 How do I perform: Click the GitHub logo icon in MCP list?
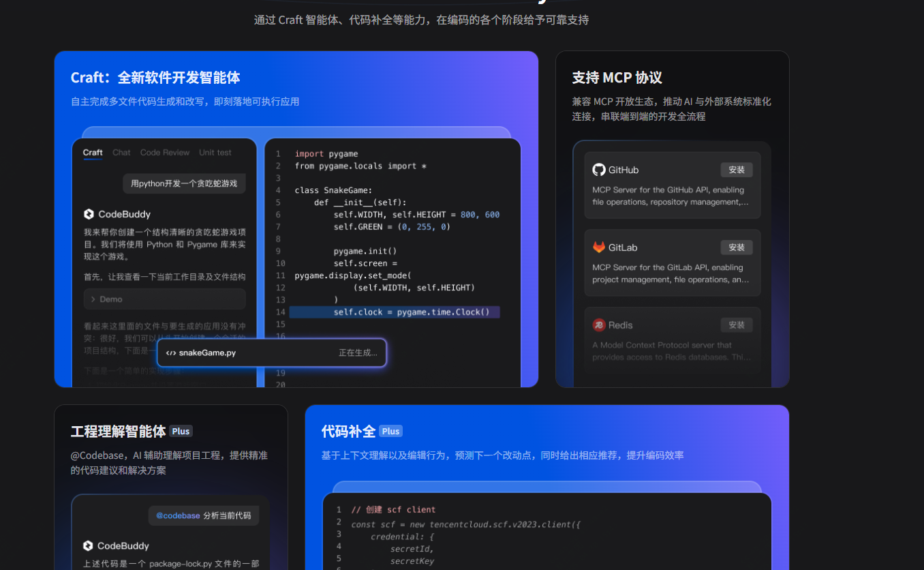pos(599,170)
